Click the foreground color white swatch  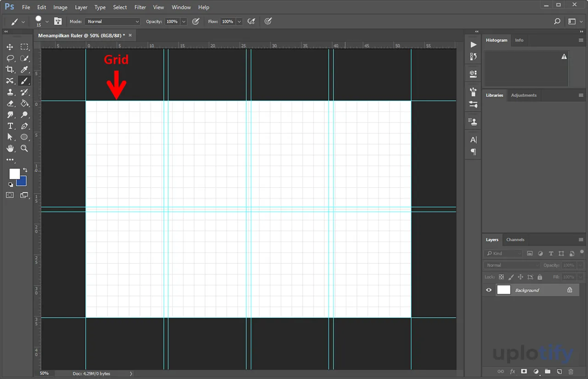pos(15,174)
